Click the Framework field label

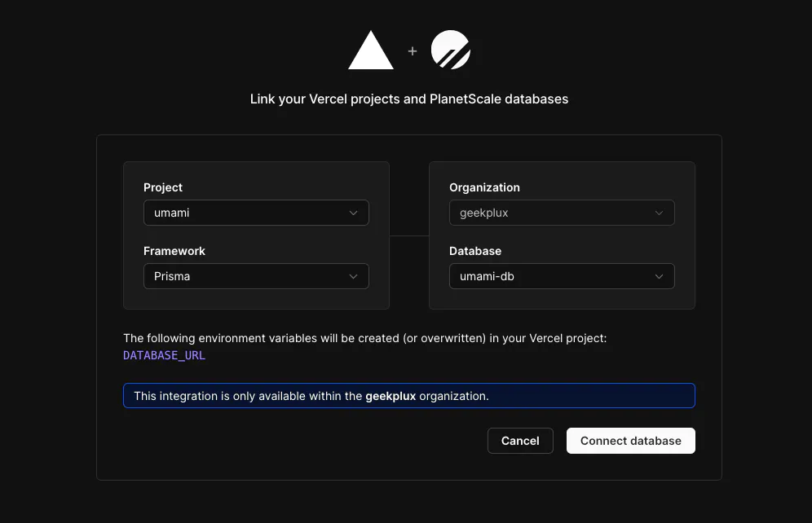(174, 251)
